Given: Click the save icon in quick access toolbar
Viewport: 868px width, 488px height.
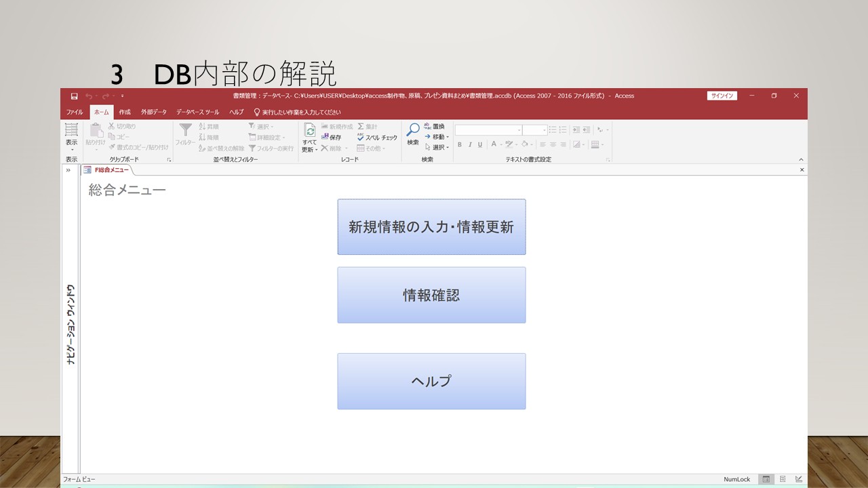Looking at the screenshot, I should pyautogui.click(x=74, y=96).
